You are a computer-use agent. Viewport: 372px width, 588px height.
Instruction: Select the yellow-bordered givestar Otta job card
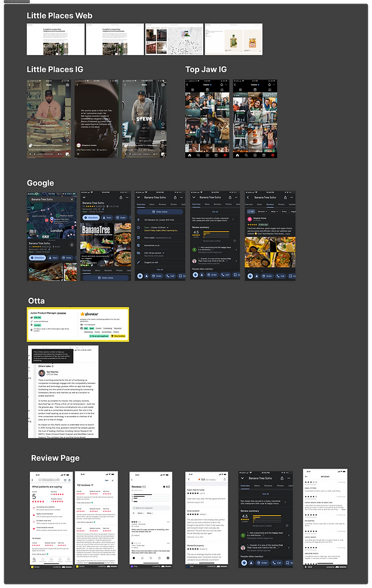coord(78,324)
